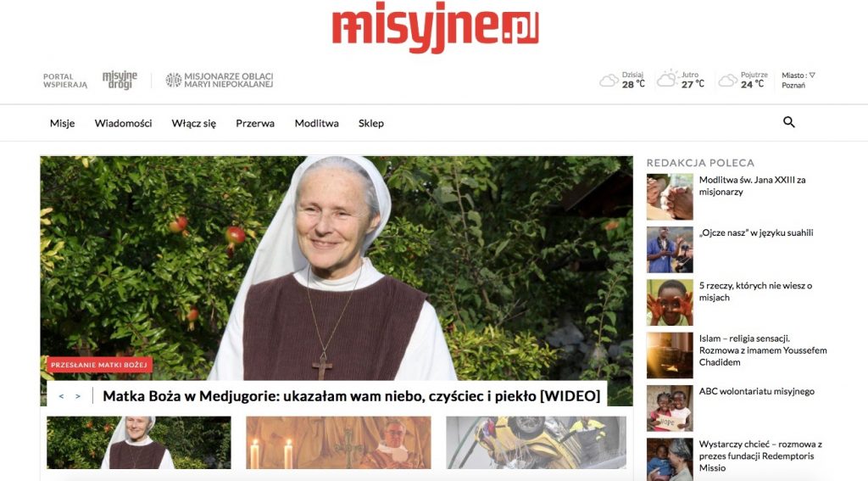868x481 pixels.
Task: Open the Modlitwa navigation item
Action: [x=317, y=123]
